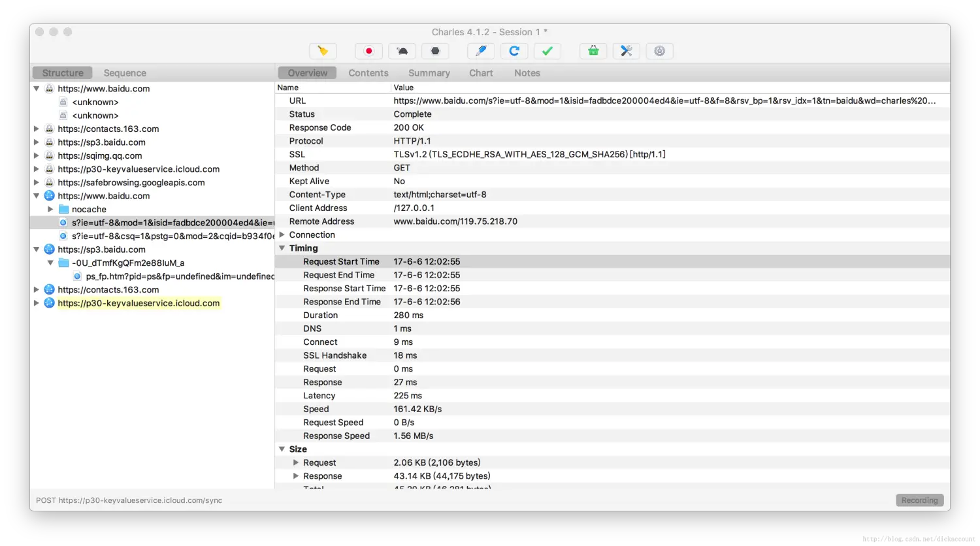Image resolution: width=980 pixels, height=546 pixels.
Task: Click the URL value text
Action: (x=664, y=101)
